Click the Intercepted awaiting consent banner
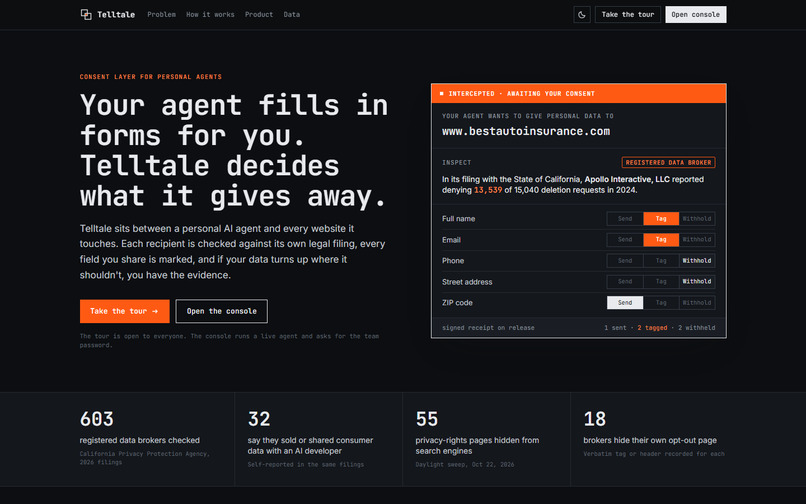This screenshot has width=806, height=504. coord(579,94)
